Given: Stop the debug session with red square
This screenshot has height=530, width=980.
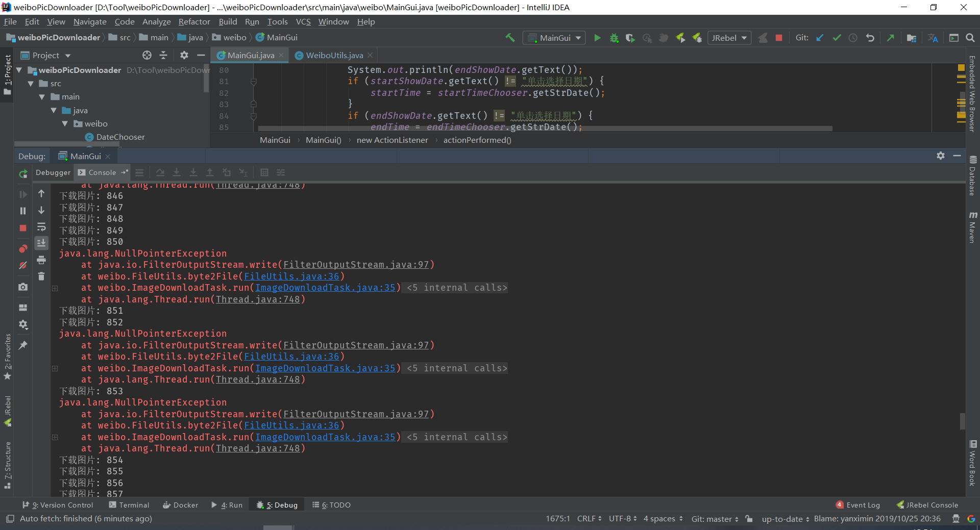Looking at the screenshot, I should click(x=23, y=228).
